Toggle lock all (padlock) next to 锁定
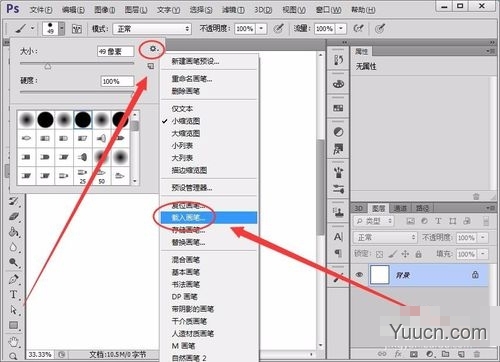The width and height of the screenshot is (500, 362). [x=418, y=254]
